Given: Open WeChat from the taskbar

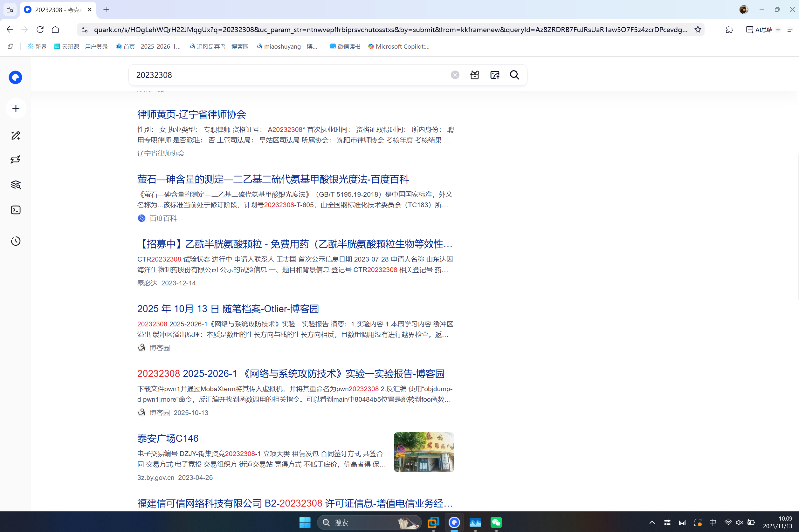Looking at the screenshot, I should tap(496, 522).
